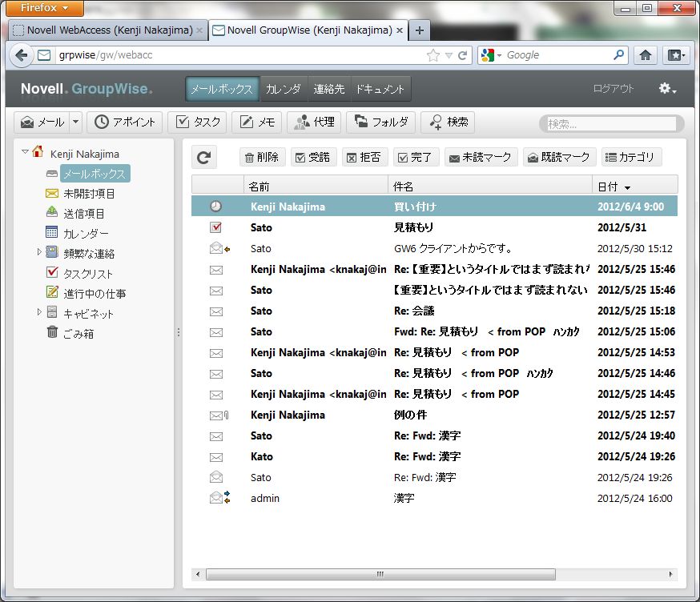Click forwarded envelope icon for GW6 クライアントからです
The image size is (700, 602).
[x=219, y=248]
